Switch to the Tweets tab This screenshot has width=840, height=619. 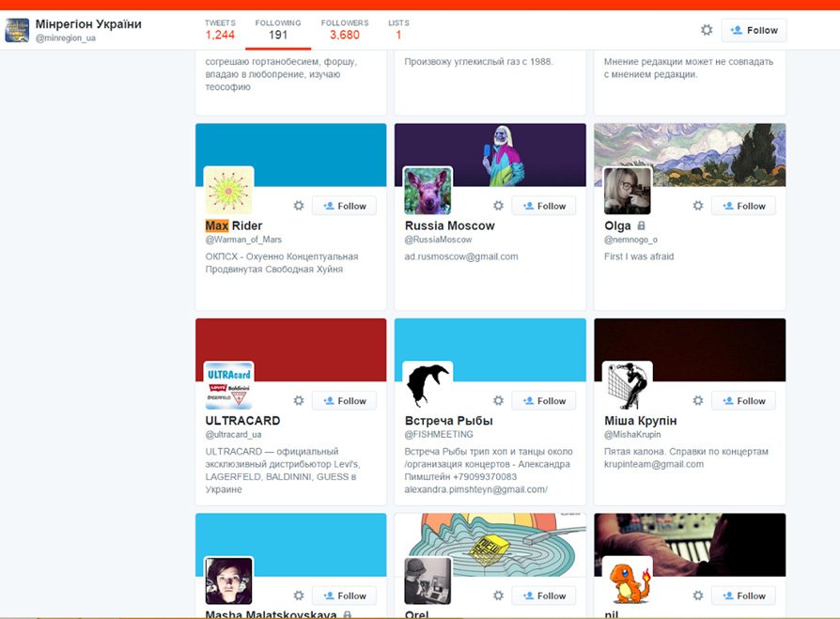220,29
